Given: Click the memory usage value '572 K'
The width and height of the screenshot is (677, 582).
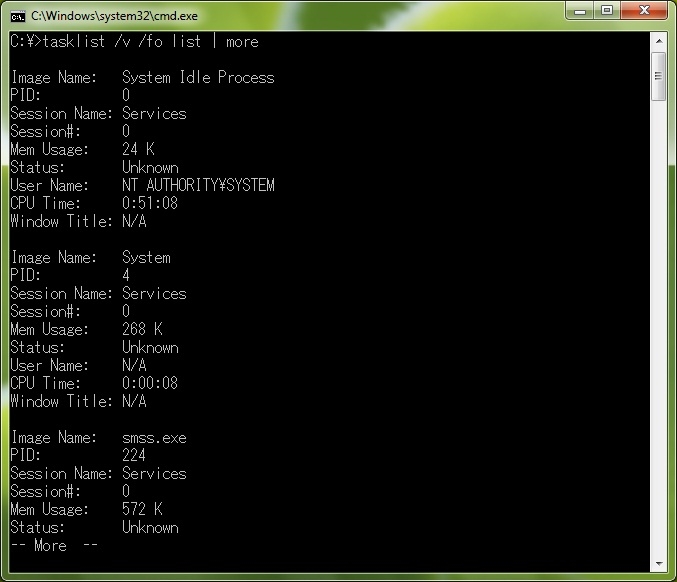Looking at the screenshot, I should (x=142, y=509).
